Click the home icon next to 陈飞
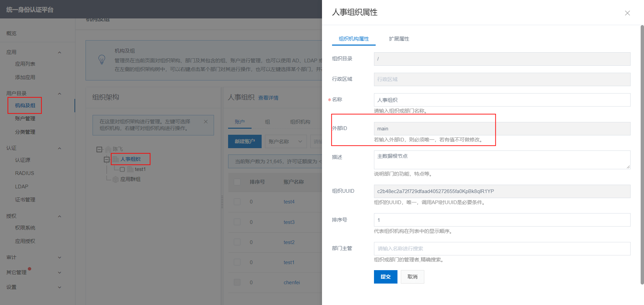This screenshot has height=305, width=644. coord(108,149)
